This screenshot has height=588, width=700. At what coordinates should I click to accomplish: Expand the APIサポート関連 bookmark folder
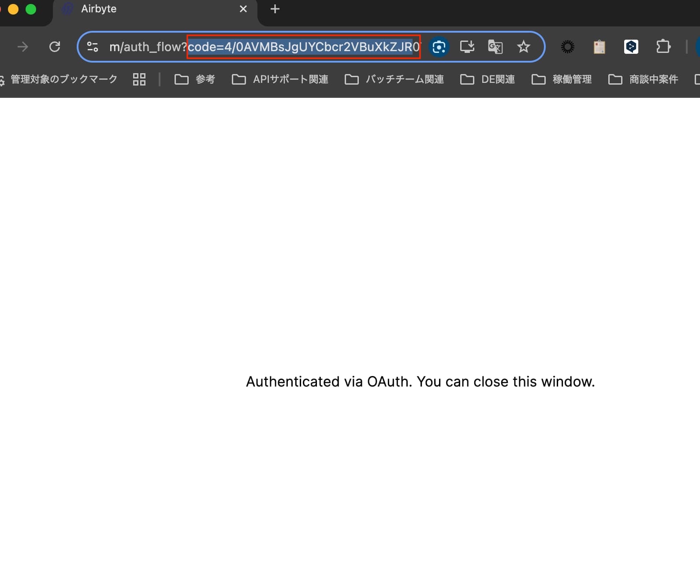click(x=280, y=79)
